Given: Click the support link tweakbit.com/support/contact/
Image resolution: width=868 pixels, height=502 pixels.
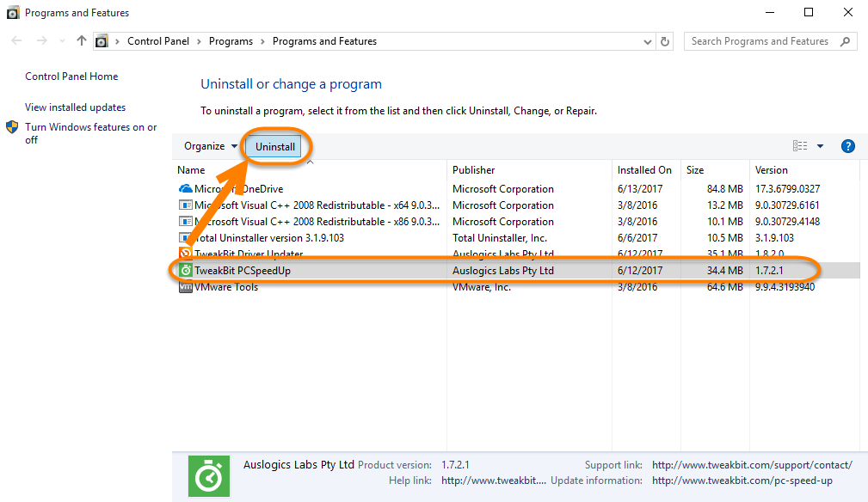Looking at the screenshot, I should [x=753, y=465].
